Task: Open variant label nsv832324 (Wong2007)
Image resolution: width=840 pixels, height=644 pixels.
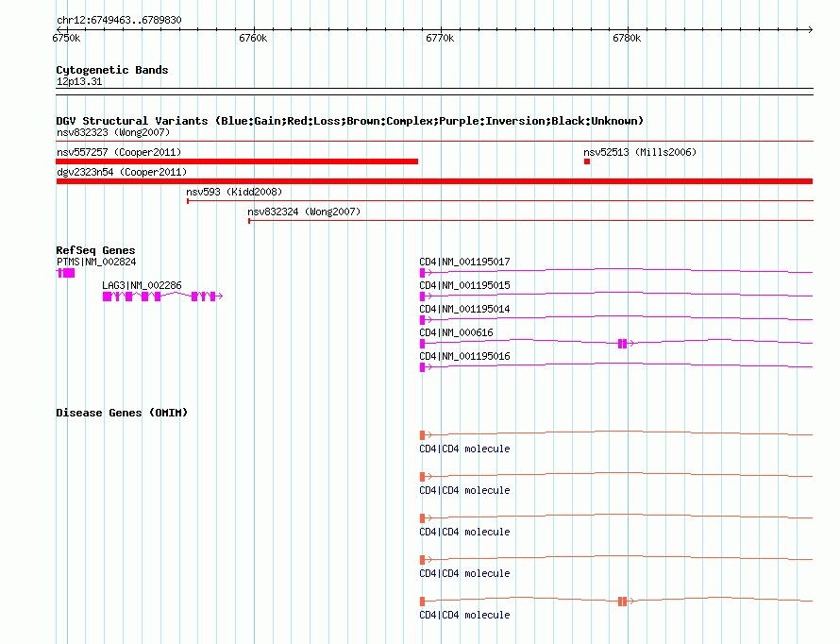Action: point(304,212)
